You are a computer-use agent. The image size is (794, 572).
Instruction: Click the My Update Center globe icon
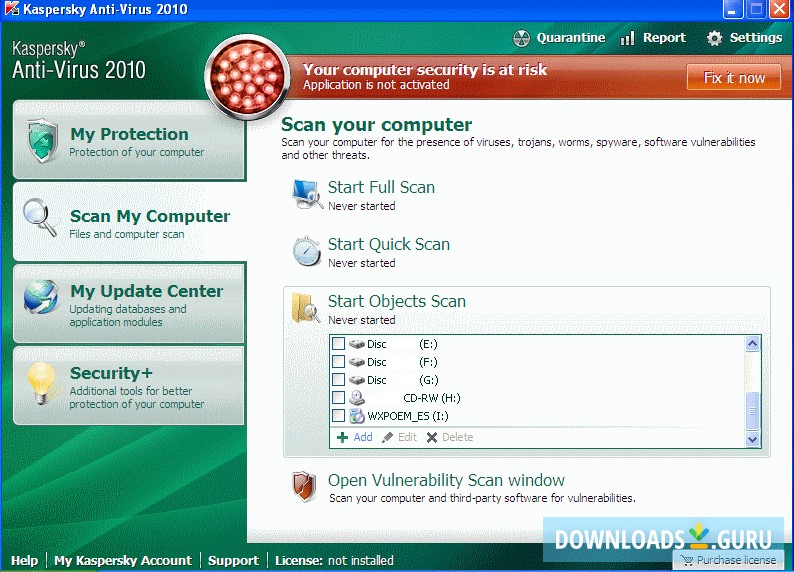point(41,297)
